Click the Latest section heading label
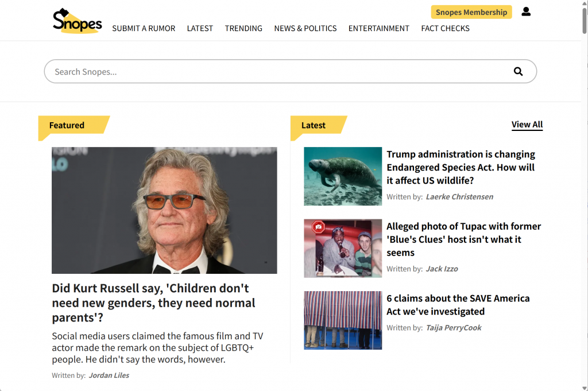 [x=314, y=125]
